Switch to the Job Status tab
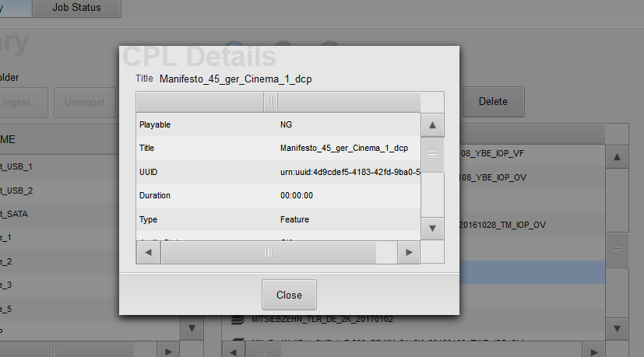644x357 pixels. (x=78, y=8)
